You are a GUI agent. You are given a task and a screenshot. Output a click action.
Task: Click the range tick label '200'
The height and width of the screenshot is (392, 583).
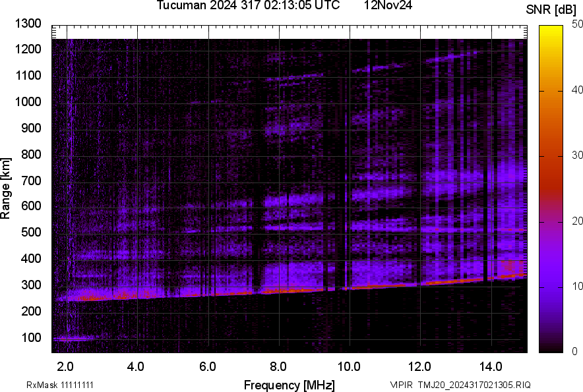(x=31, y=311)
